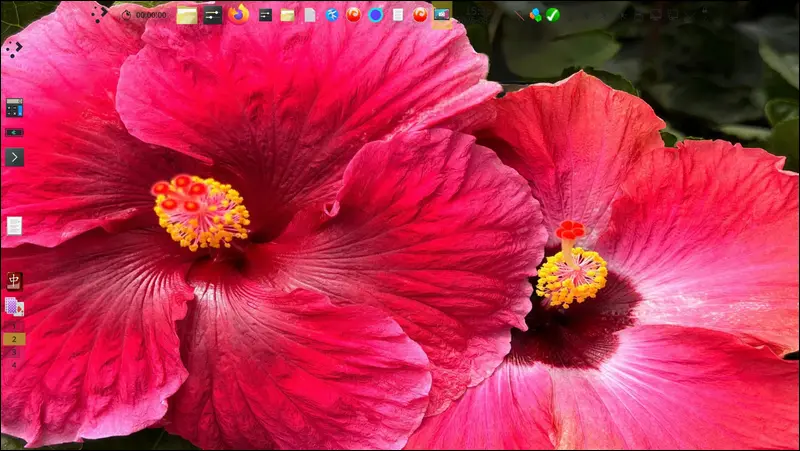
Task: Open the blue round bird-like app icon
Action: click(x=332, y=15)
